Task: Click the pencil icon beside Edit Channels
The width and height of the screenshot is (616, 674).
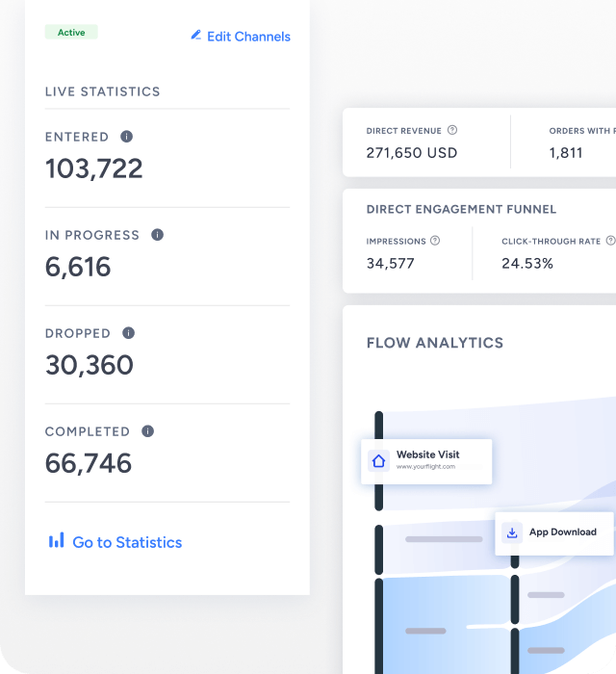Action: click(196, 36)
